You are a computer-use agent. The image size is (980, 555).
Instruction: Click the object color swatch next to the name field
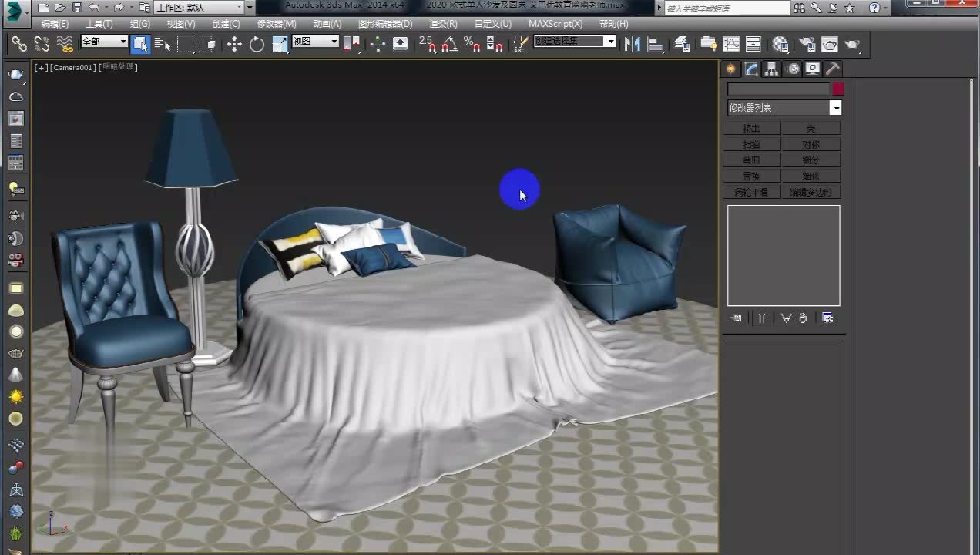(838, 89)
